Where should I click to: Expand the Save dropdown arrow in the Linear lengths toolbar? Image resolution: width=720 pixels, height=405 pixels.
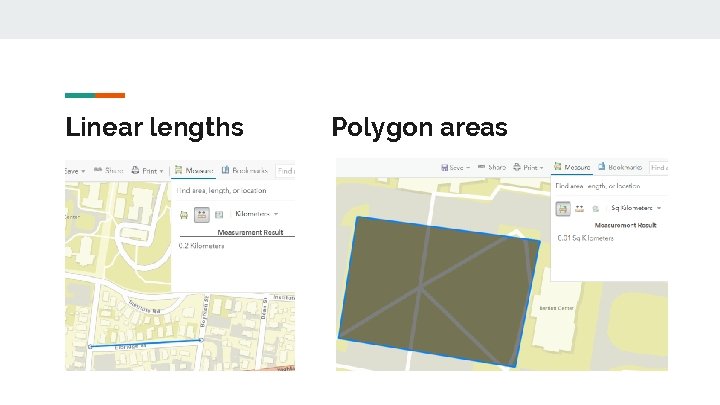pos(83,171)
